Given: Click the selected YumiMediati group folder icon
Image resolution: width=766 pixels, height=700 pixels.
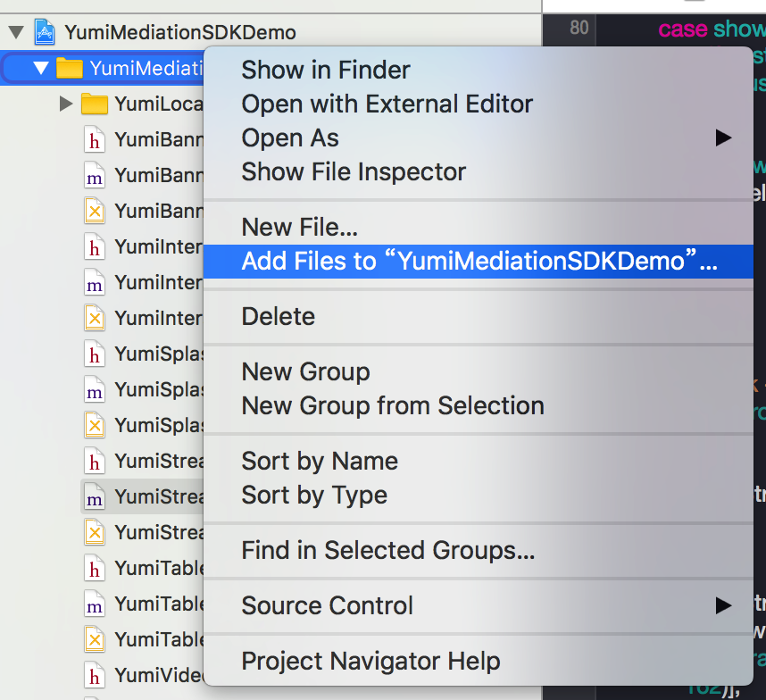Looking at the screenshot, I should coord(70,68).
